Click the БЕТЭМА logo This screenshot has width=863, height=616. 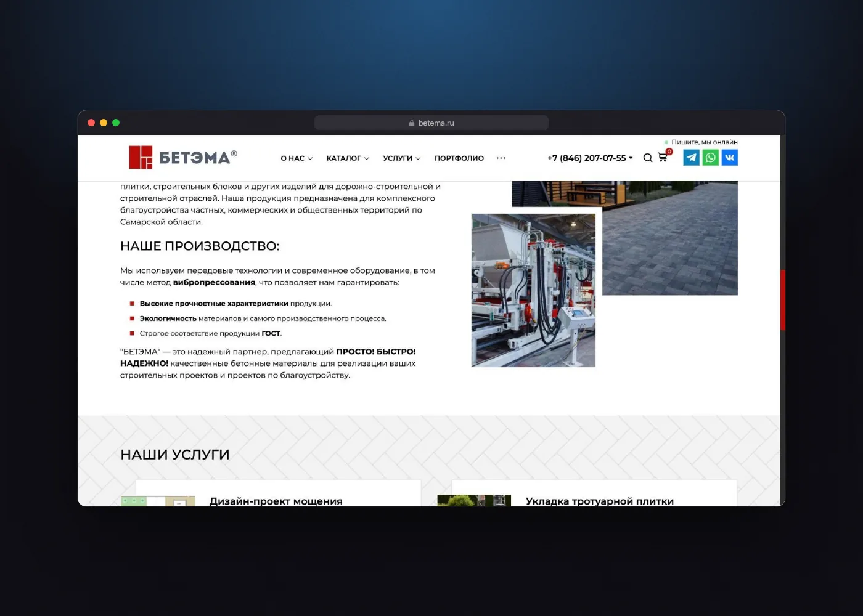[x=182, y=157]
